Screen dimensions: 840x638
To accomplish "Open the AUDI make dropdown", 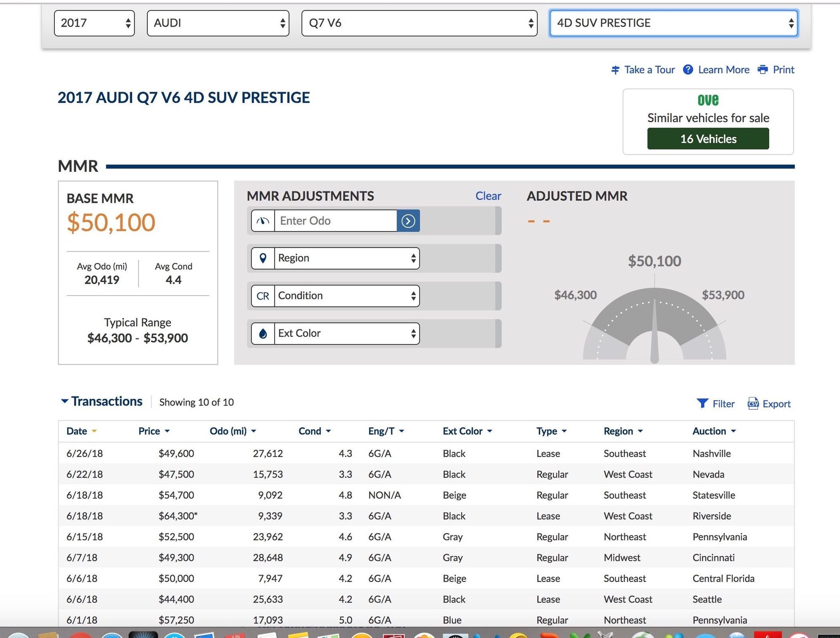I will pos(218,23).
